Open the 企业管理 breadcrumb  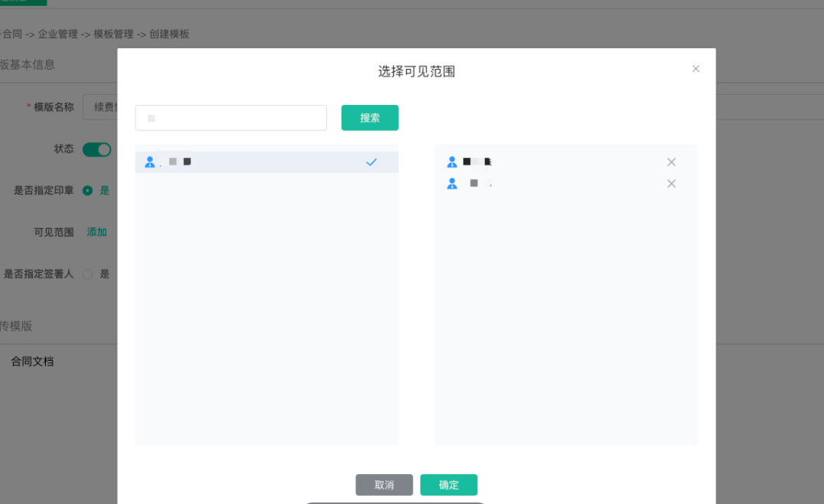(x=58, y=34)
